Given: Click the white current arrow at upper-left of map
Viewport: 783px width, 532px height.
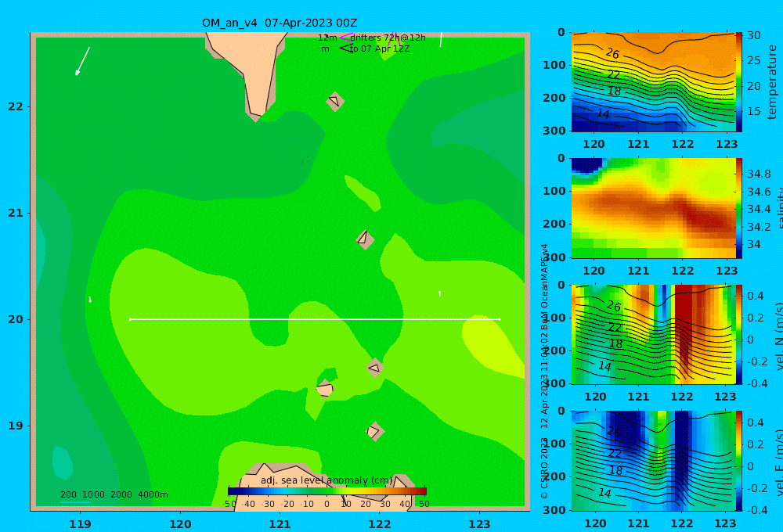Looking at the screenshot, I should coord(82,61).
